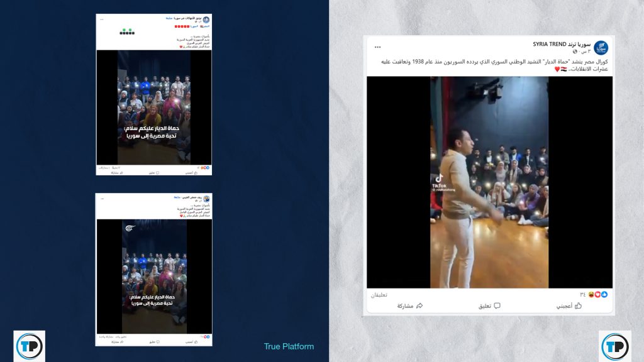Open comments count on SYRIA TREND post
The width and height of the screenshot is (644, 362).
[379, 295]
